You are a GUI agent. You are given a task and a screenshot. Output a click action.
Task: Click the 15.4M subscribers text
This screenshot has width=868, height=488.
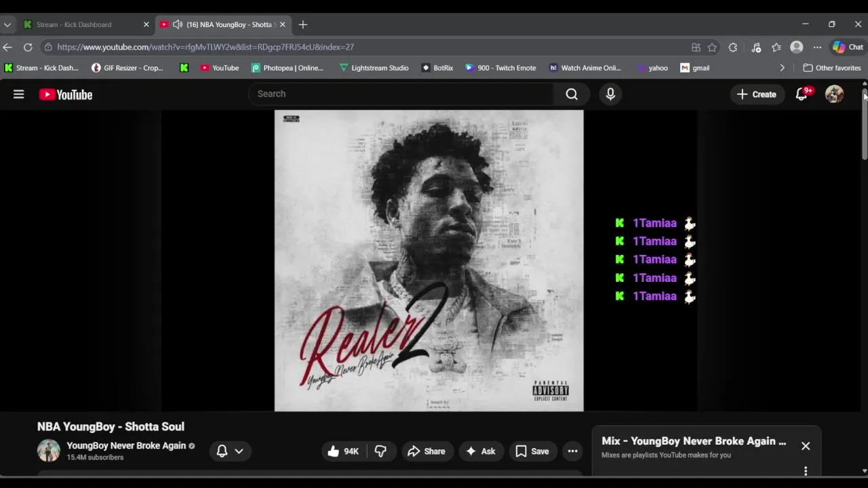point(95,457)
